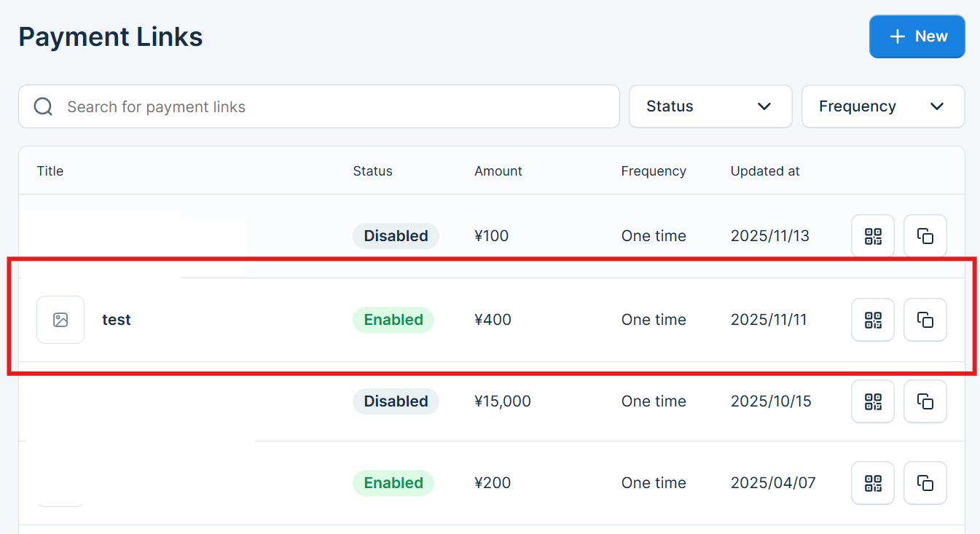This screenshot has width=980, height=534.
Task: Click the search magnifier icon
Action: coord(44,107)
